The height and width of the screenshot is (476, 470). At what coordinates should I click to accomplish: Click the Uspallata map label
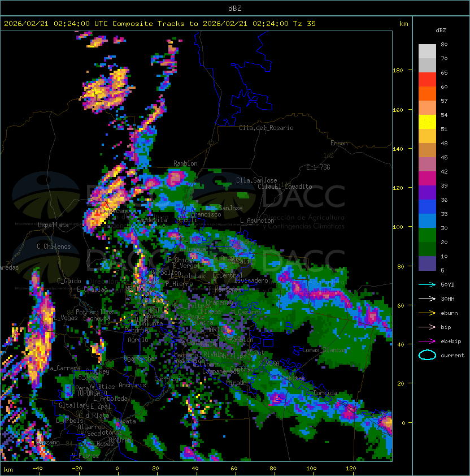[53, 225]
